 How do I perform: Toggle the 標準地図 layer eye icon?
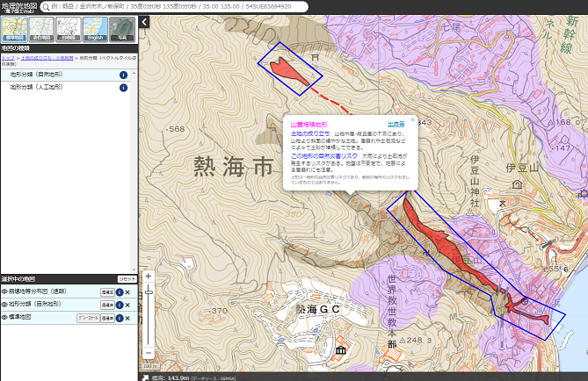click(4, 317)
